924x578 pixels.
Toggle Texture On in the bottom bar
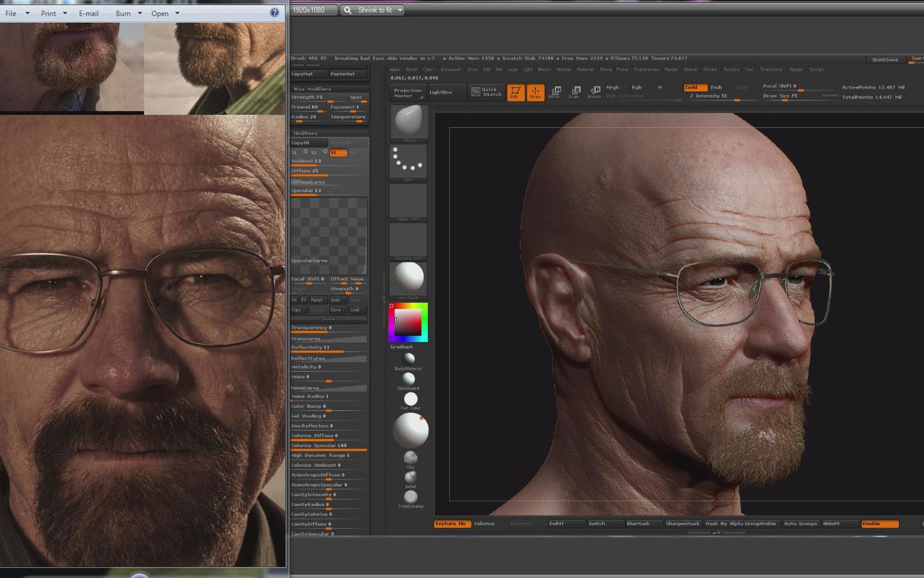[x=451, y=523]
